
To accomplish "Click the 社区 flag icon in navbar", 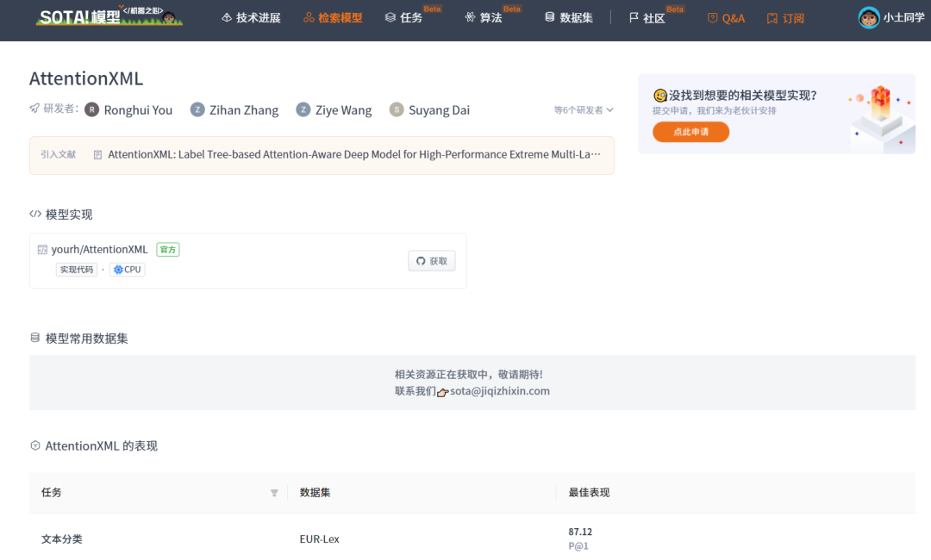I will point(632,16).
